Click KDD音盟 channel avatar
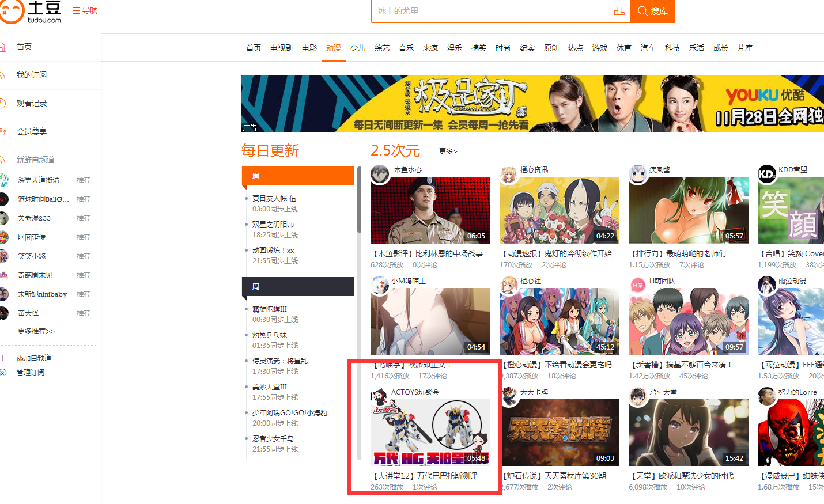The height and width of the screenshot is (504, 824). point(767,175)
